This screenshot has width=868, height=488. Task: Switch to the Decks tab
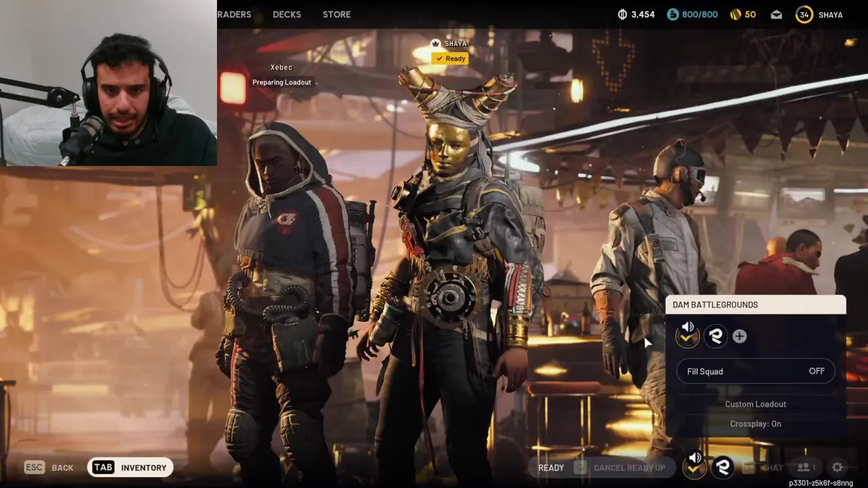click(x=287, y=14)
